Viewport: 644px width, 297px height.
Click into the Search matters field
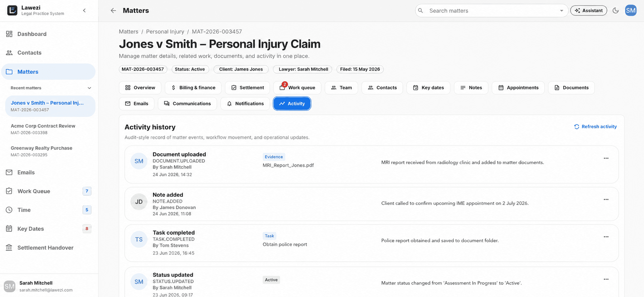pos(492,11)
